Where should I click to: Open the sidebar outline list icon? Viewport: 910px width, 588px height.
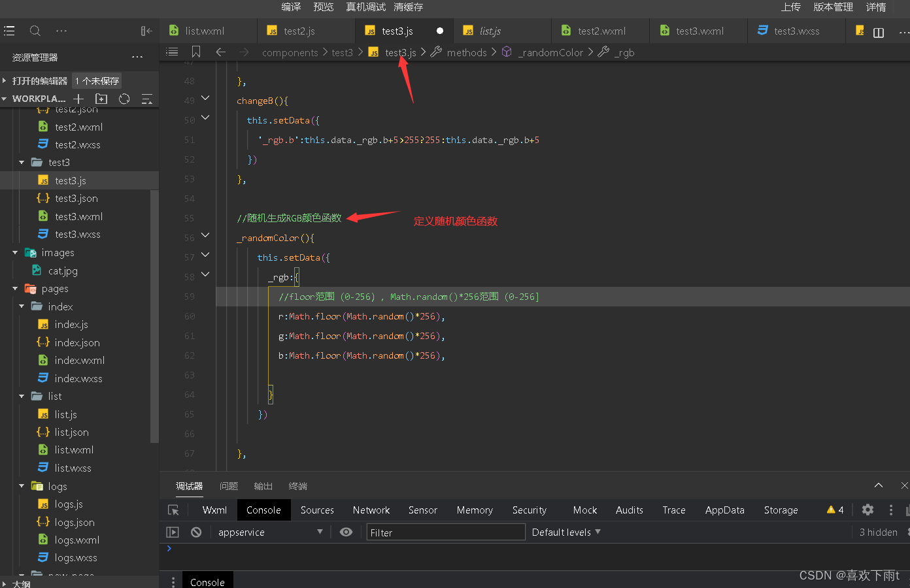click(9, 31)
